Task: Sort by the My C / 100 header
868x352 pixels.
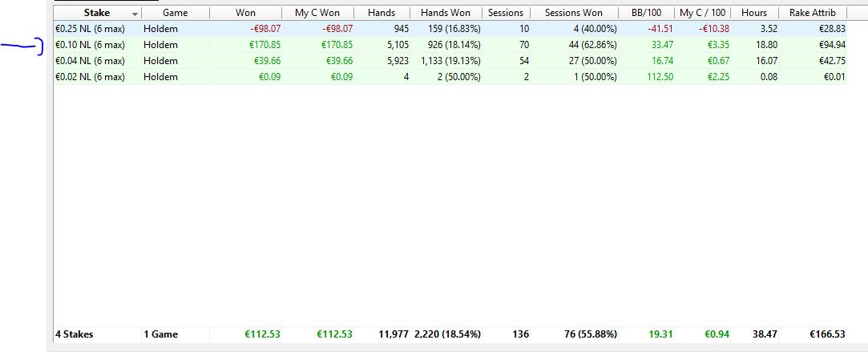Action: (x=702, y=13)
